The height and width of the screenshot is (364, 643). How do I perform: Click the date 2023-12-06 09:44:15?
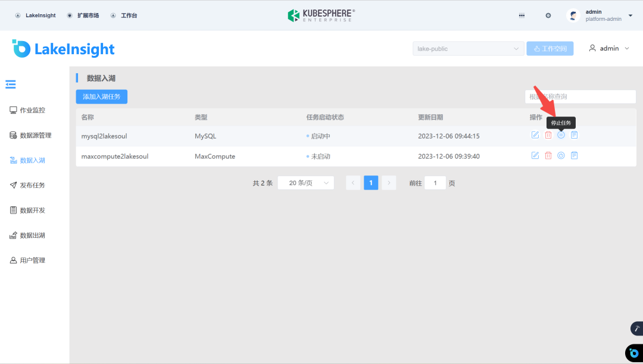pos(449,136)
